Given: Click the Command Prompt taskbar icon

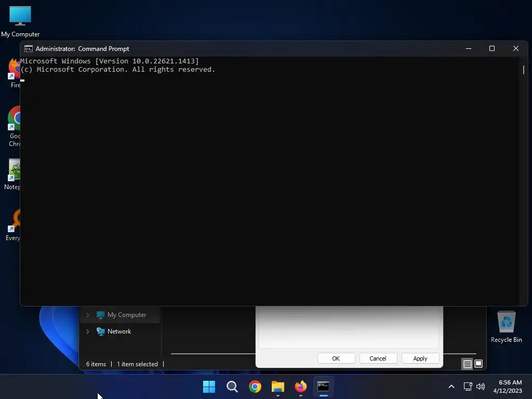Looking at the screenshot, I should point(323,387).
